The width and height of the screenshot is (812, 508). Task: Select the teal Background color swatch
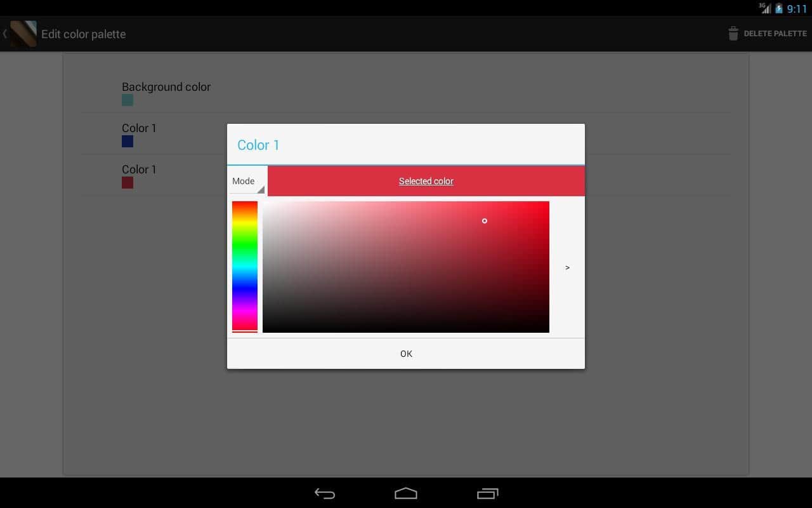(x=128, y=100)
